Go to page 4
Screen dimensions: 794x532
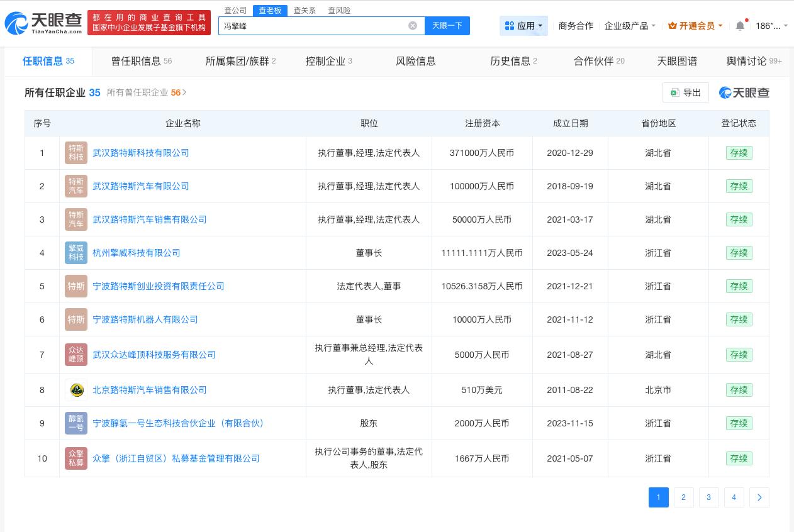click(734, 497)
